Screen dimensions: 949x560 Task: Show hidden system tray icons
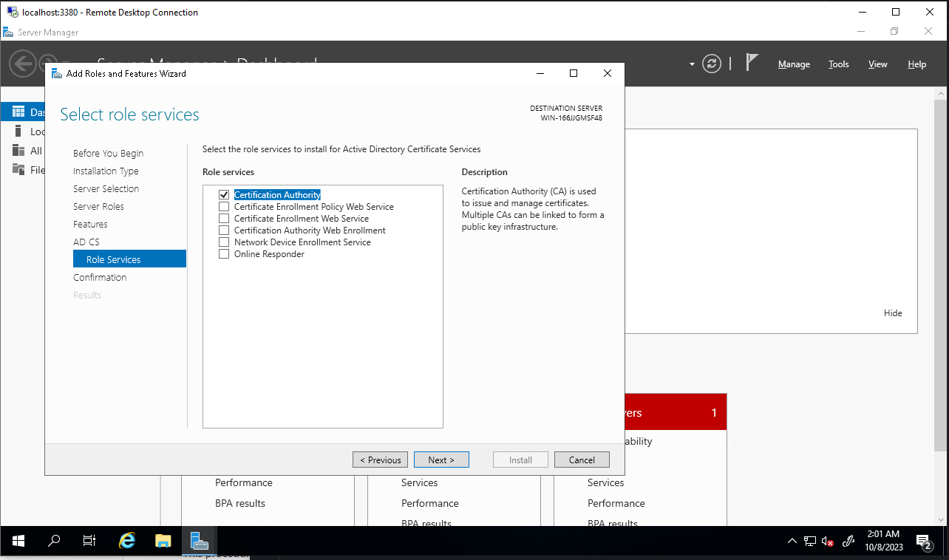(x=792, y=541)
